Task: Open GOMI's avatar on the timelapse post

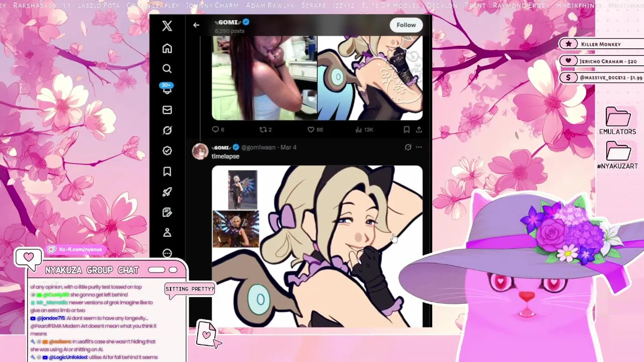Action: pos(200,151)
